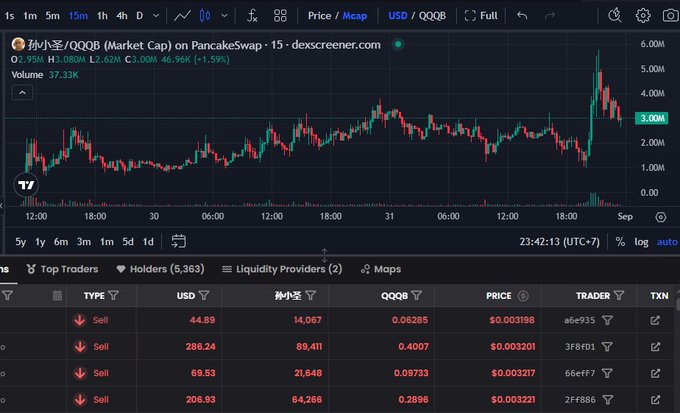Filter trades by trader 2Ff886
The image size is (680, 413).
point(608,400)
